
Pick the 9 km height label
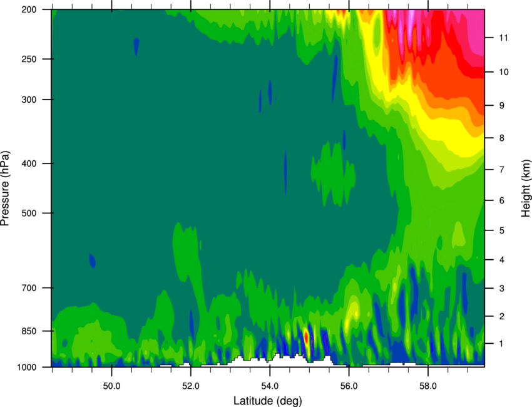click(502, 106)
